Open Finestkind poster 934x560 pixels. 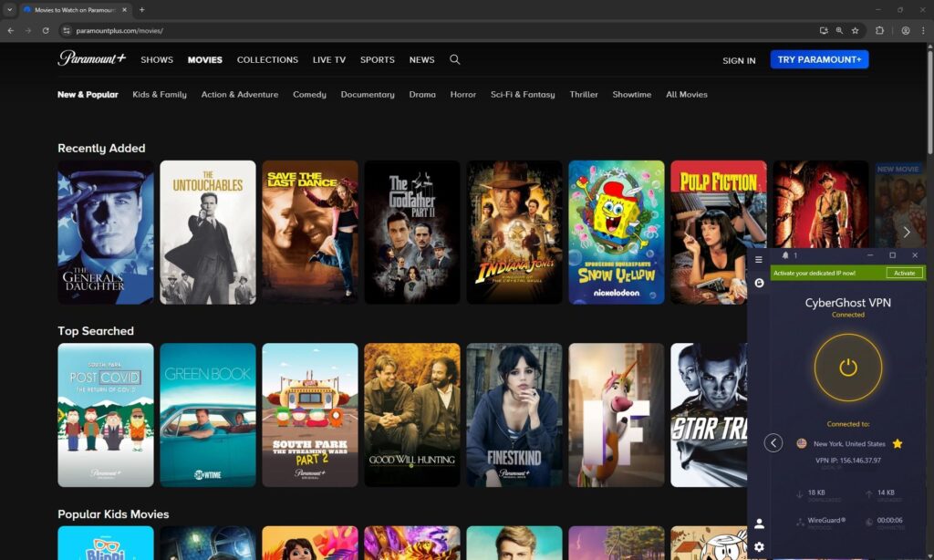(514, 415)
